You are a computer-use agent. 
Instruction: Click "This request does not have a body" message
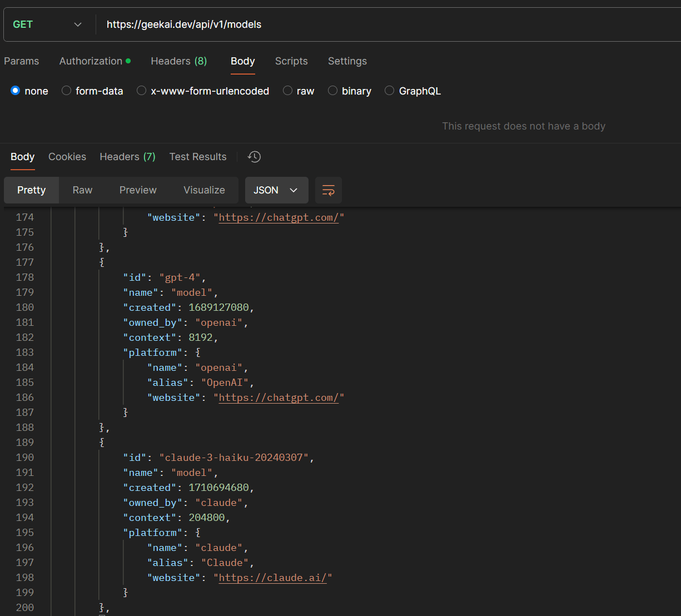coord(524,126)
